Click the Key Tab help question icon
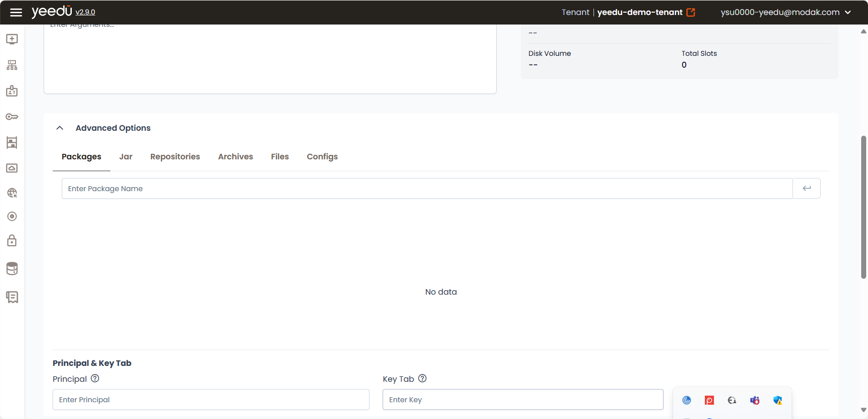The height and width of the screenshot is (419, 868). pyautogui.click(x=422, y=378)
